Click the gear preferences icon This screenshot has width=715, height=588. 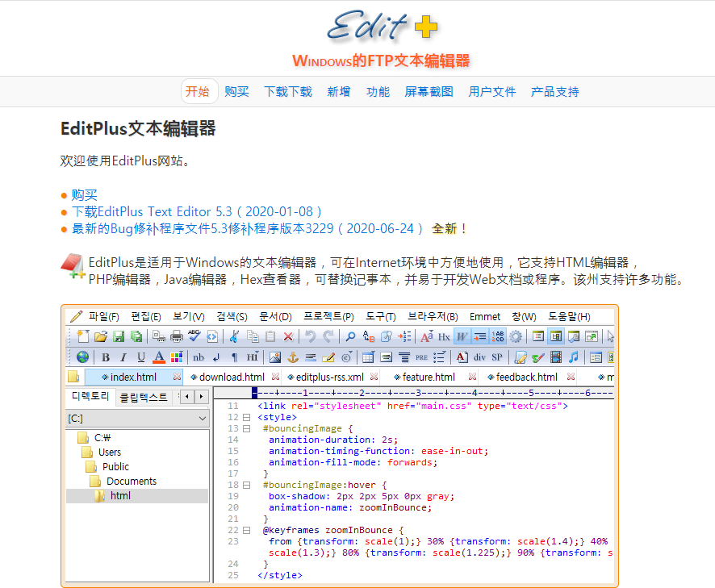pyautogui.click(x=516, y=336)
